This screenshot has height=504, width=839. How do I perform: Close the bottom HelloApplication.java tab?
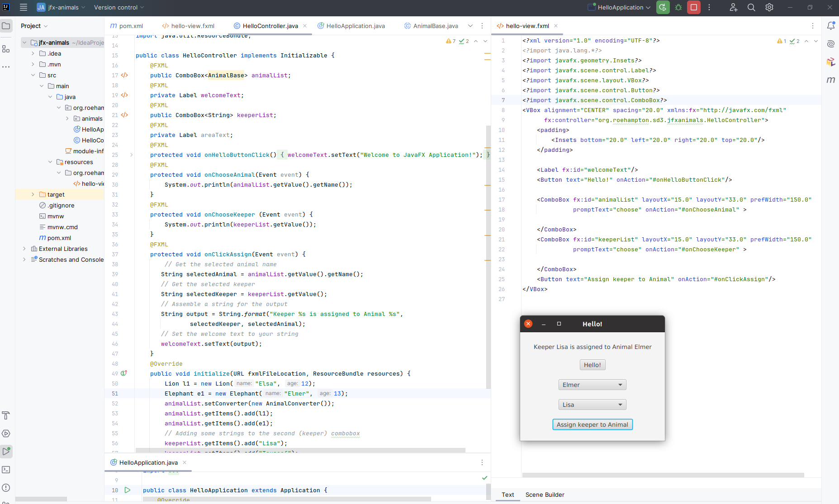[185, 462]
